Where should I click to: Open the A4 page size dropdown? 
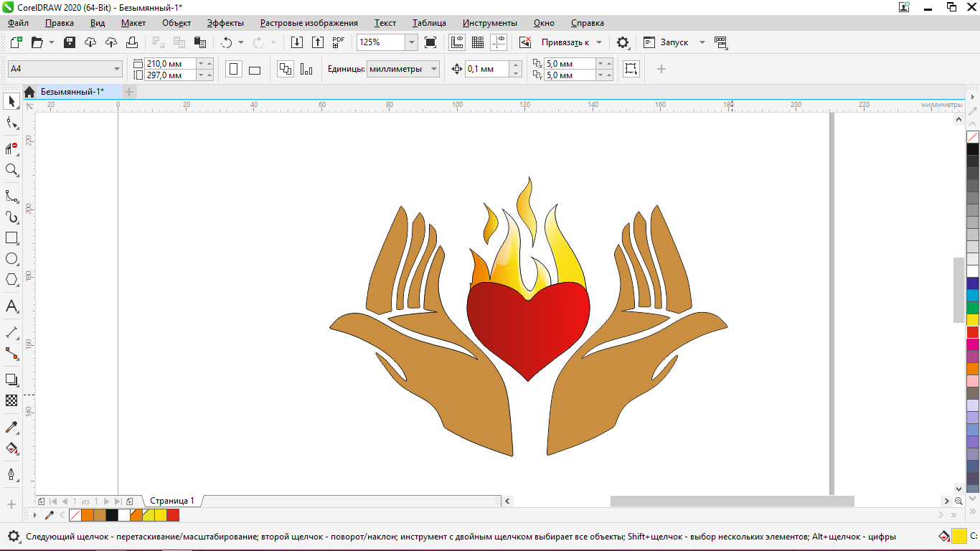click(x=117, y=69)
